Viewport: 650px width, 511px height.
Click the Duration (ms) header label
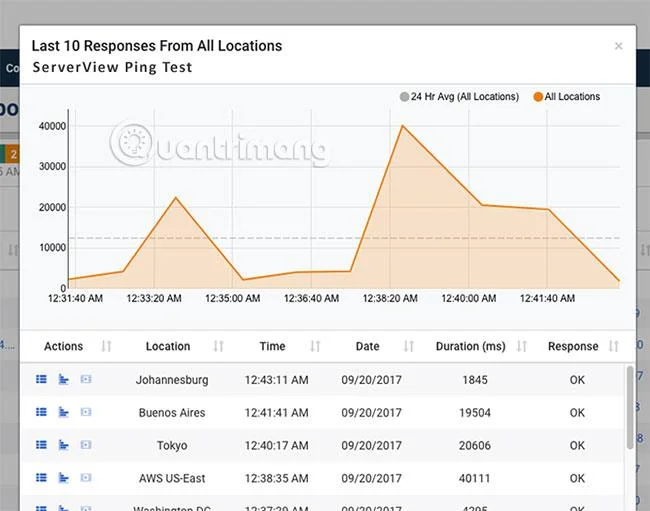pyautogui.click(x=471, y=346)
